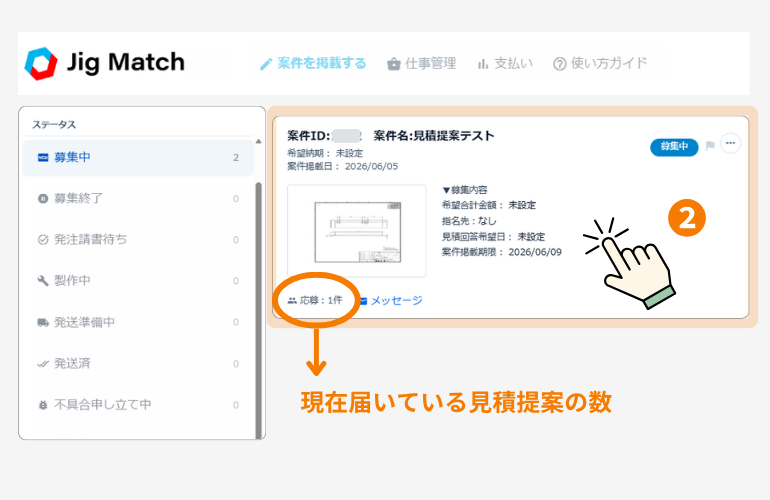Click the envelope icon beside メッセージ

[x=363, y=301]
